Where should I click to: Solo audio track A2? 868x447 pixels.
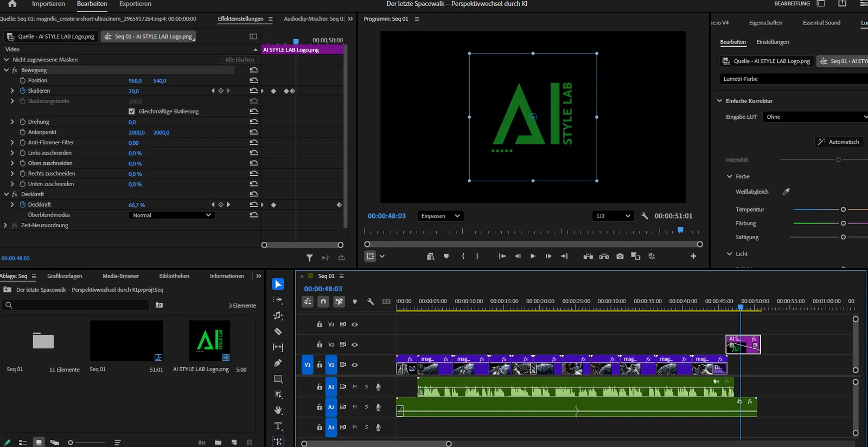[366, 407]
